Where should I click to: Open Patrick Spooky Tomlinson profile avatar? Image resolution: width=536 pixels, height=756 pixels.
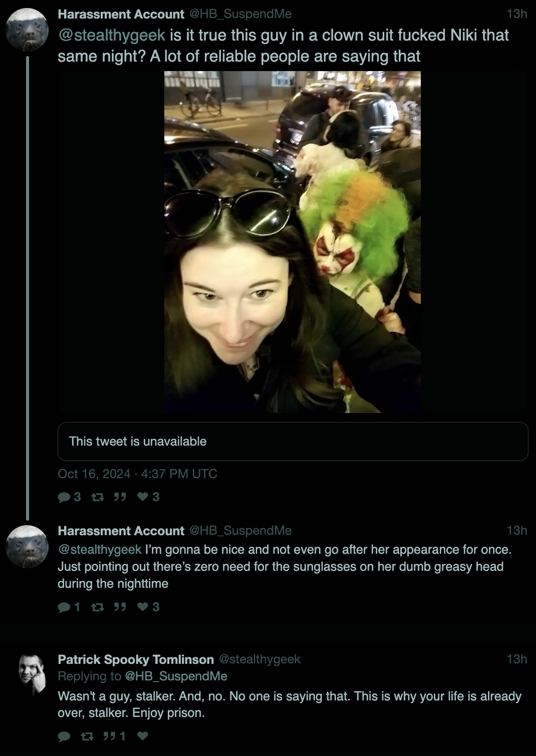32,674
